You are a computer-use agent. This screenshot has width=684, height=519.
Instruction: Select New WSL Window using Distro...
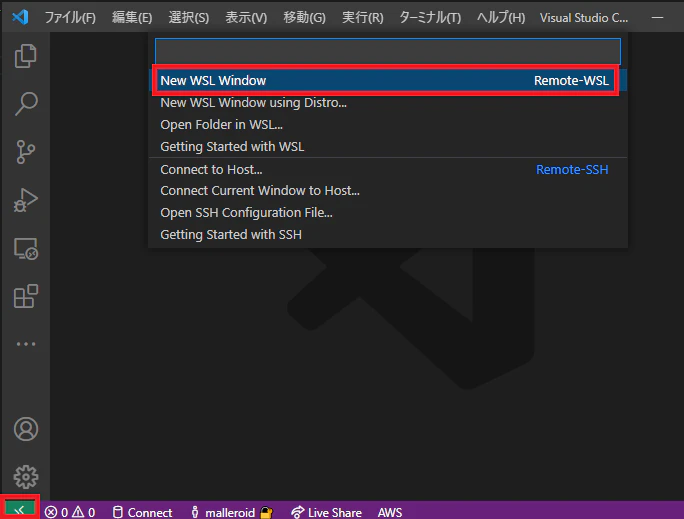[x=388, y=102]
